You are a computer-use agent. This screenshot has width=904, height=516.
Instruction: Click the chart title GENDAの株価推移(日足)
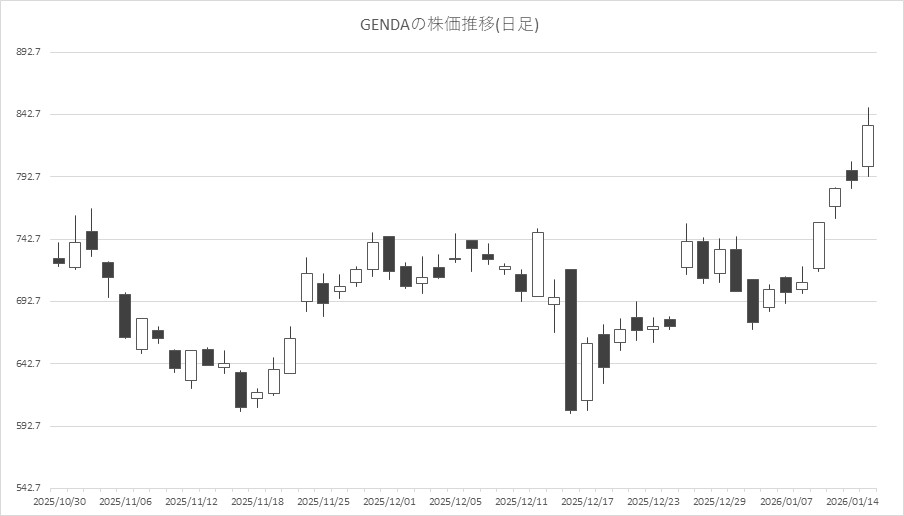click(449, 25)
